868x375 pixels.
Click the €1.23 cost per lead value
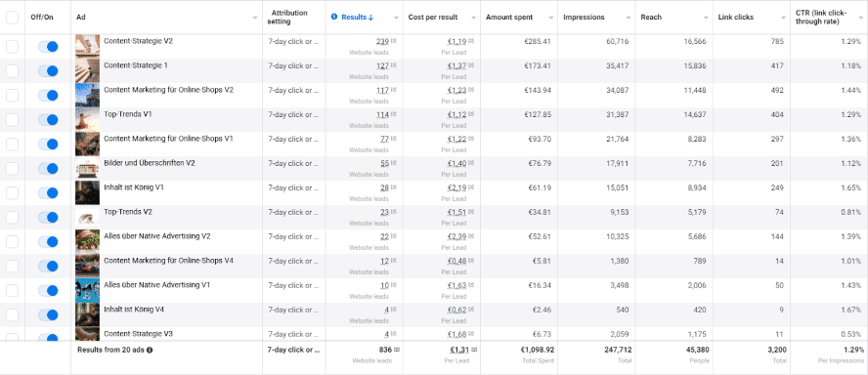point(457,90)
